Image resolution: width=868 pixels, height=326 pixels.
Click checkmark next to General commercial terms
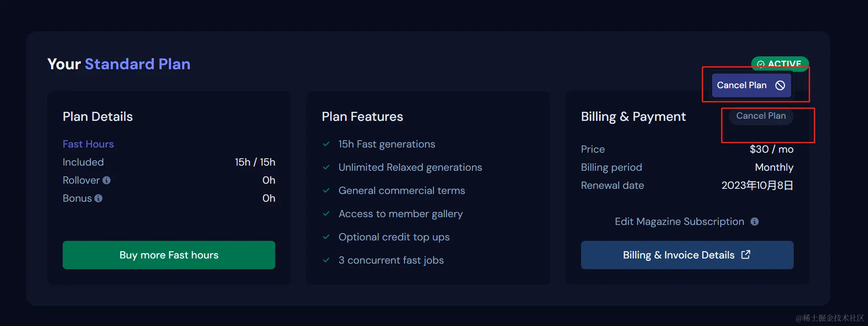point(326,191)
